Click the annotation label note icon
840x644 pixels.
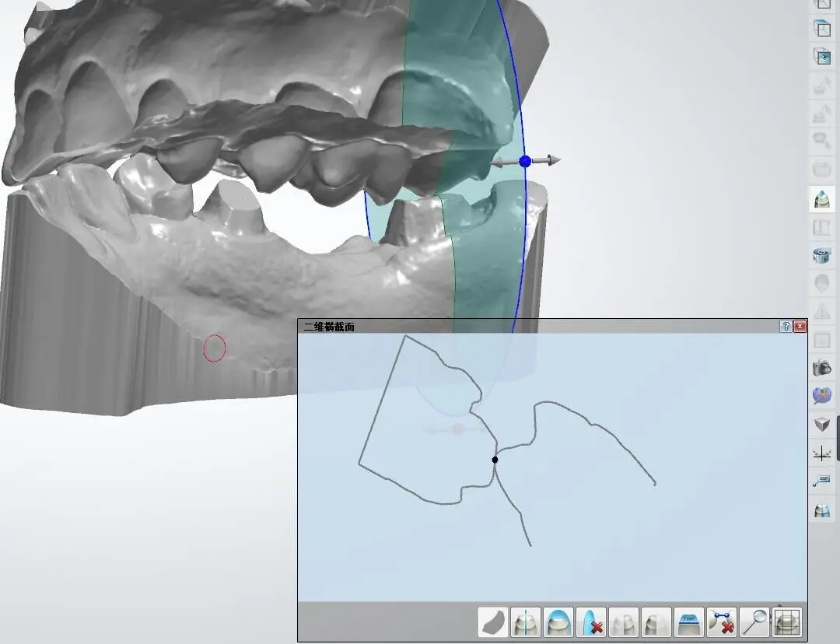pos(822,481)
